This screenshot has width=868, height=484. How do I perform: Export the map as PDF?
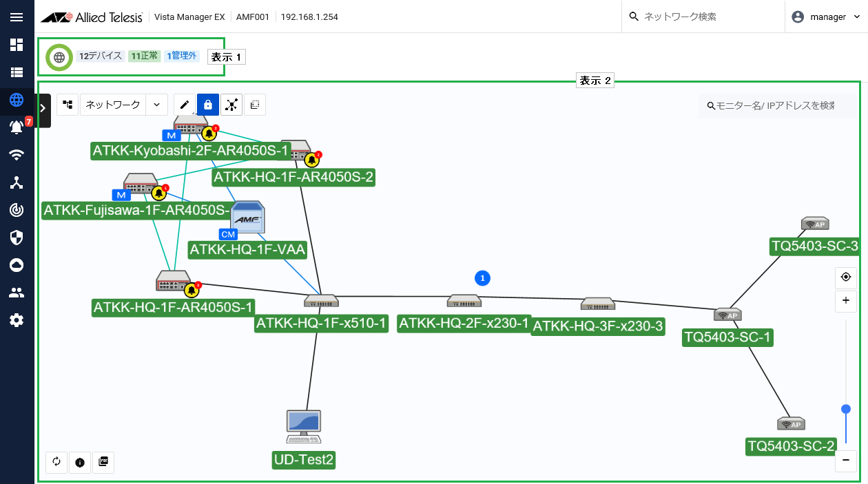click(103, 462)
